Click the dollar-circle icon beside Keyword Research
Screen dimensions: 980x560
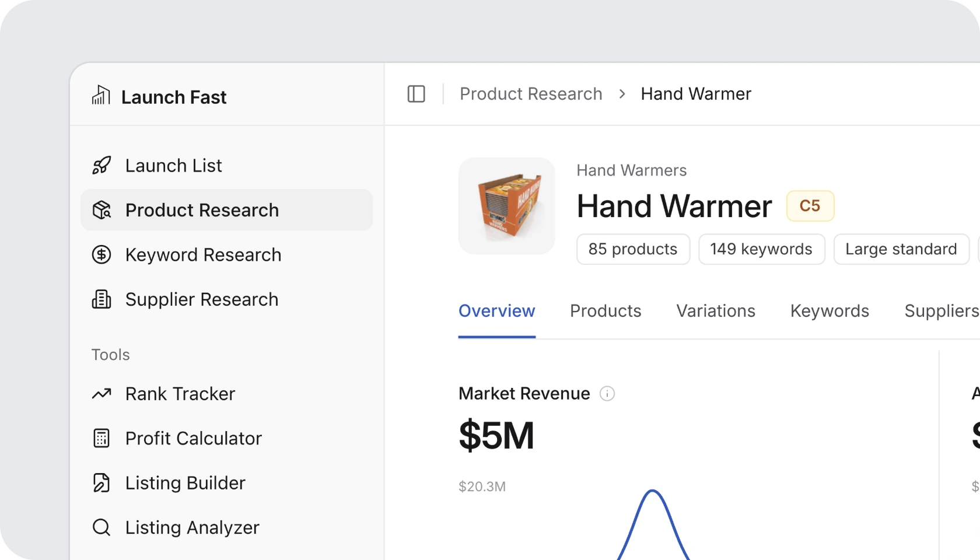click(101, 255)
